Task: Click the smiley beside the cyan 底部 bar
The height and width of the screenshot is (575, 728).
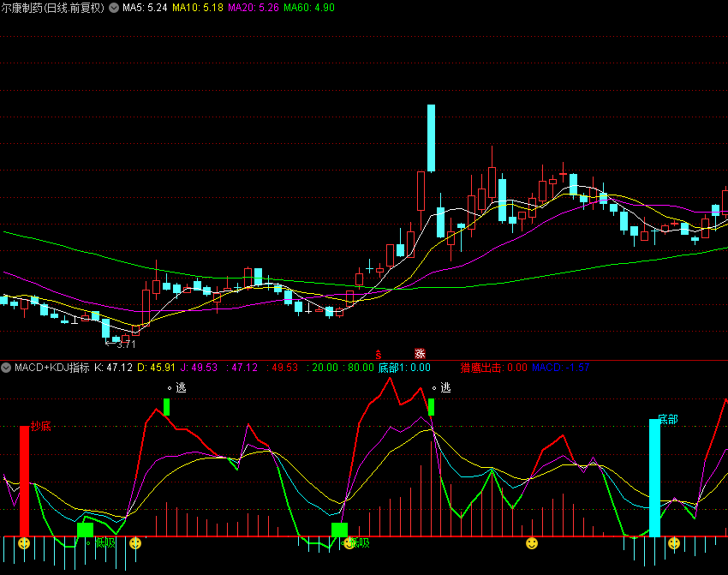Action: click(x=674, y=542)
